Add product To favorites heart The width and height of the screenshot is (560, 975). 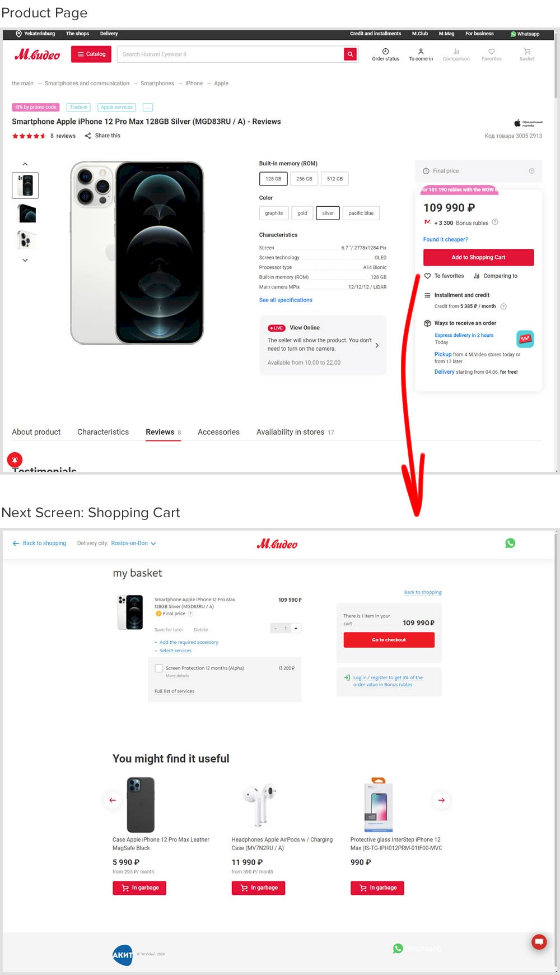(x=427, y=276)
